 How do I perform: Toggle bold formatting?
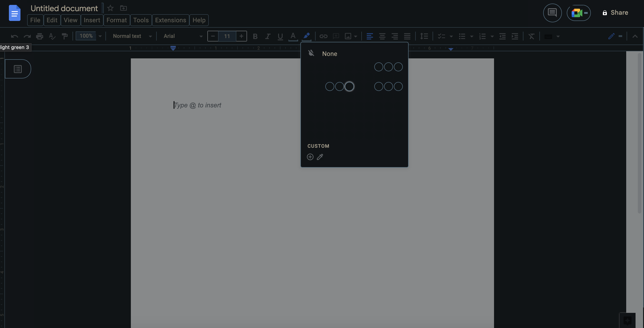[x=255, y=36]
